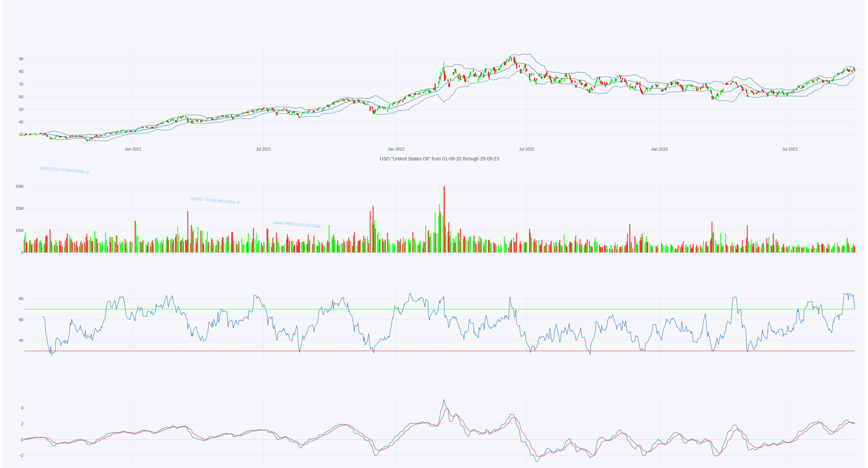Click the 30 tick on price axis

pyautogui.click(x=21, y=135)
